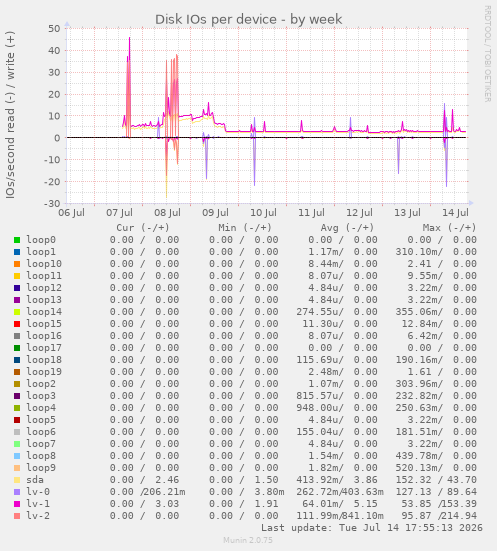Click the '07 Jul' x-axis label
Viewport: 497px width, 551px height.
pos(120,213)
